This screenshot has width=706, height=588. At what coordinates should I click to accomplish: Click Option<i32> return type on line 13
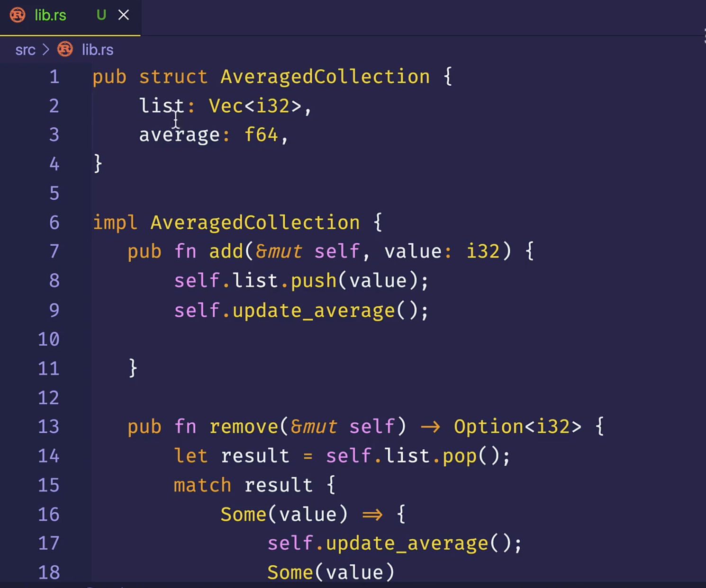[517, 427]
